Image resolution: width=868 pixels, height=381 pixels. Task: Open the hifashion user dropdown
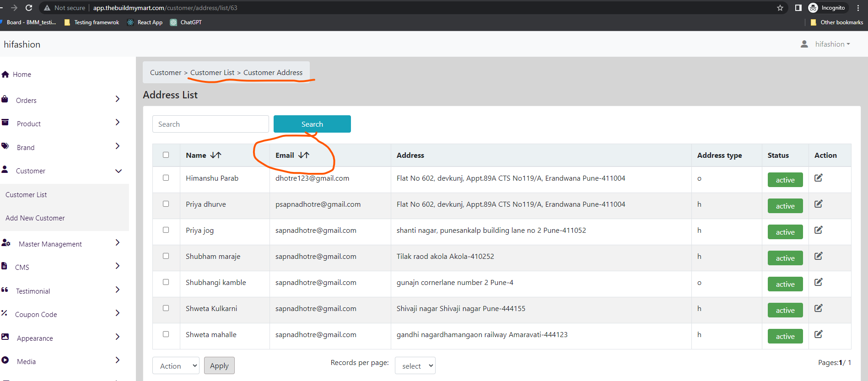click(832, 44)
